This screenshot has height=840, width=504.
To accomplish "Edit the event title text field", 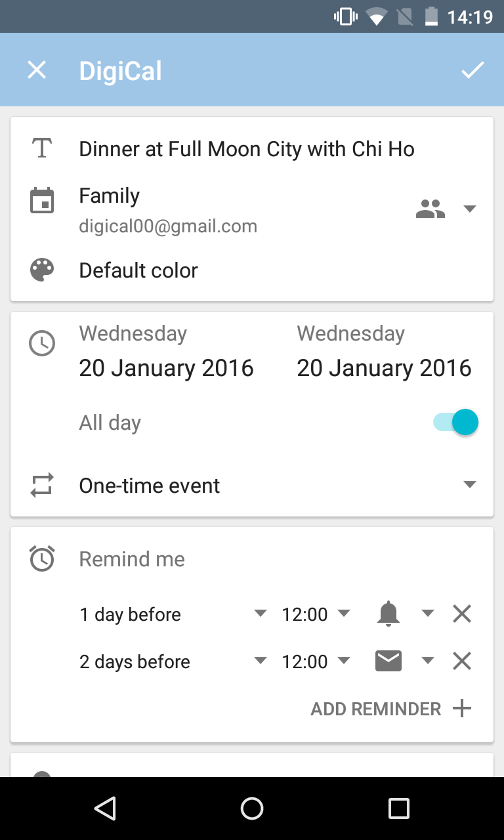I will click(x=247, y=149).
